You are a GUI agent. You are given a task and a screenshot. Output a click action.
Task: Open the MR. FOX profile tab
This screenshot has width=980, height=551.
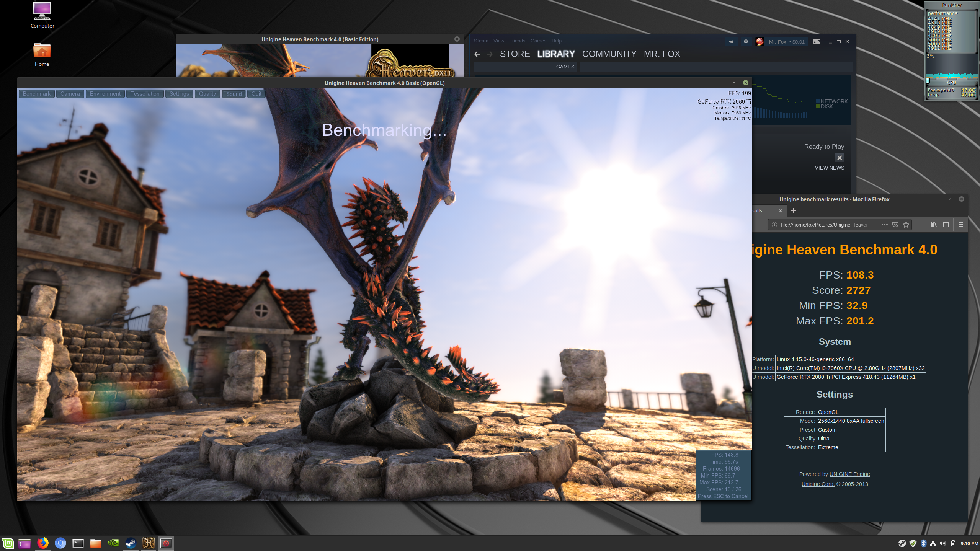(662, 54)
